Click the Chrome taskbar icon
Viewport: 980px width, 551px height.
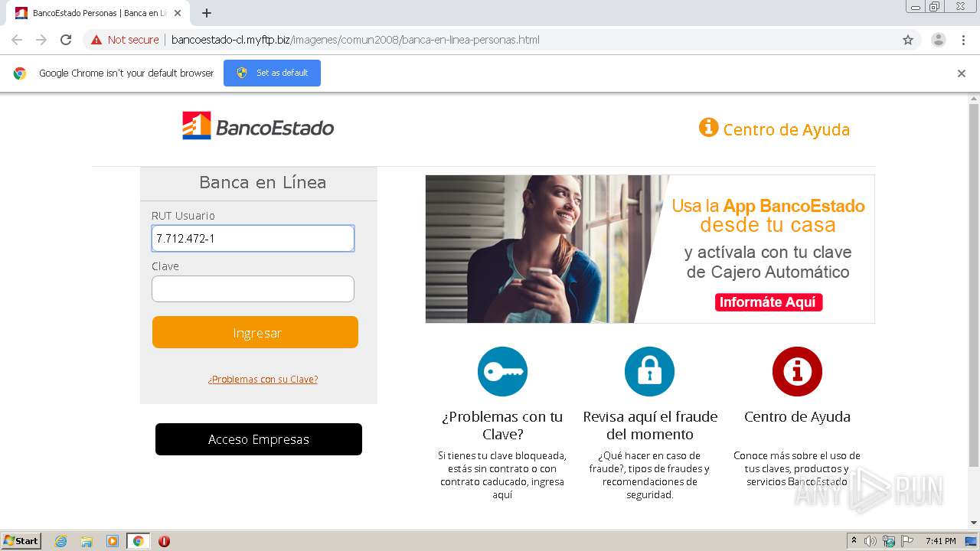[138, 541]
